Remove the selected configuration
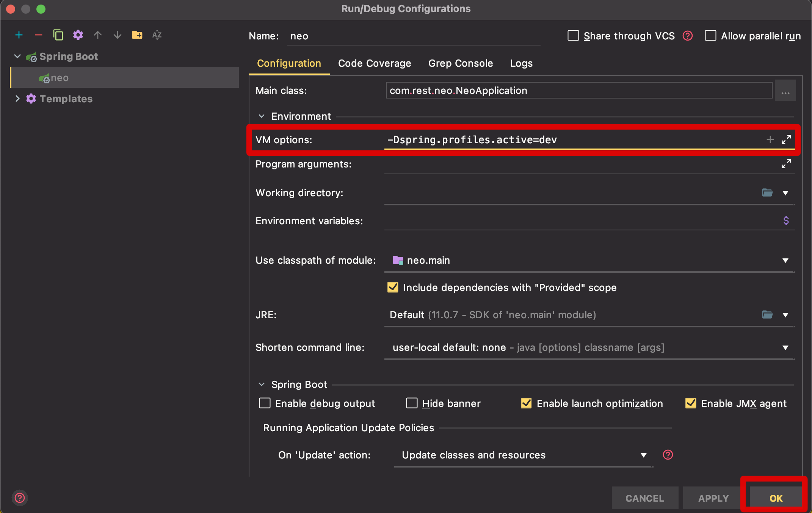The width and height of the screenshot is (812, 513). coord(38,35)
